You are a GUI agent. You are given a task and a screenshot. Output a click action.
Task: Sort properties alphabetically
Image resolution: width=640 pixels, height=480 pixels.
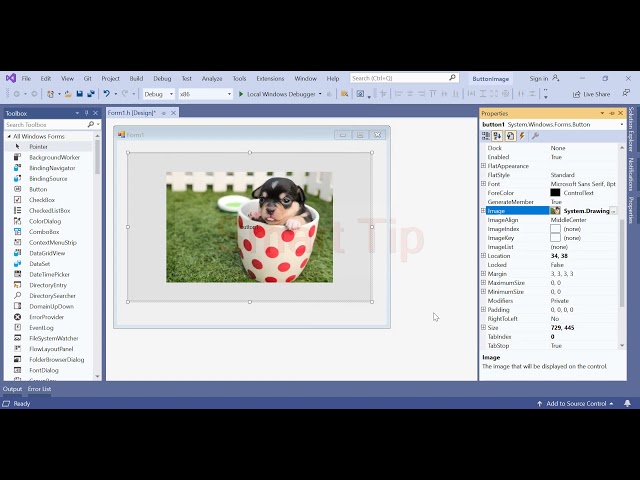pyautogui.click(x=498, y=136)
